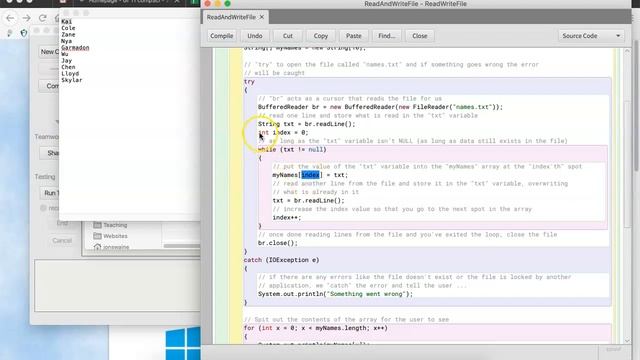Close the ReadAndWriteFile tab with its x

(262, 17)
